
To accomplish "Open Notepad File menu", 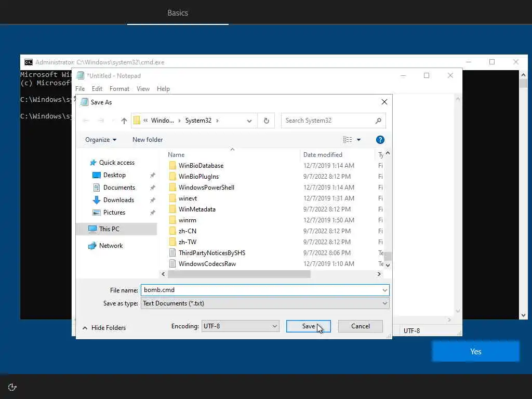I will [x=80, y=89].
